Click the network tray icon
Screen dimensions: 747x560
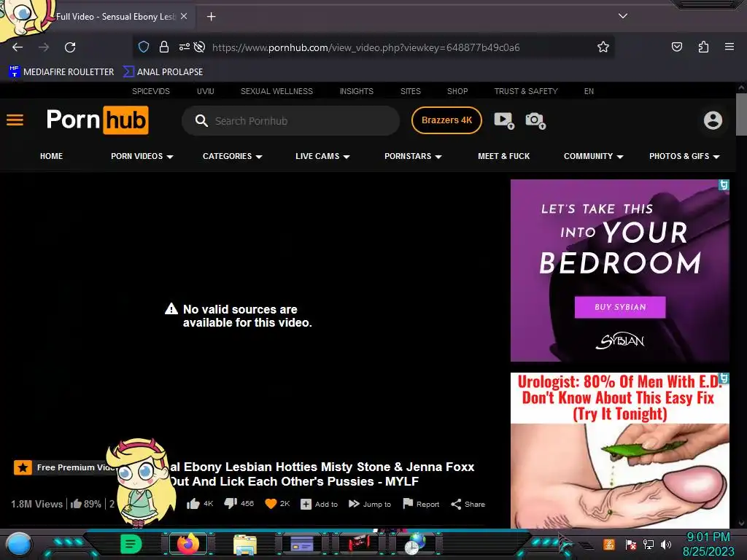(x=648, y=544)
